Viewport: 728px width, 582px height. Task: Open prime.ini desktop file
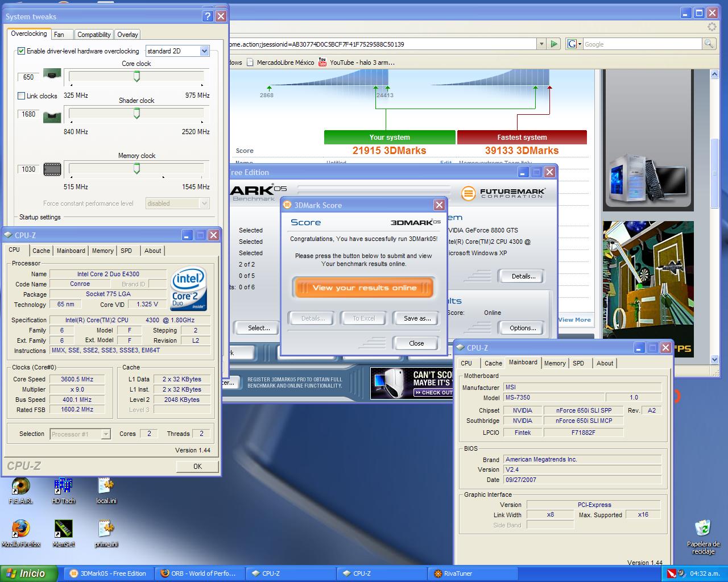click(106, 533)
